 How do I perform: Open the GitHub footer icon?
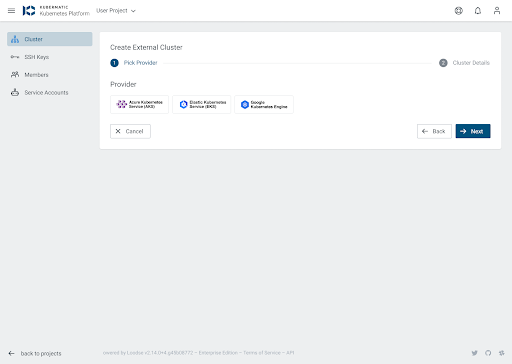488,353
